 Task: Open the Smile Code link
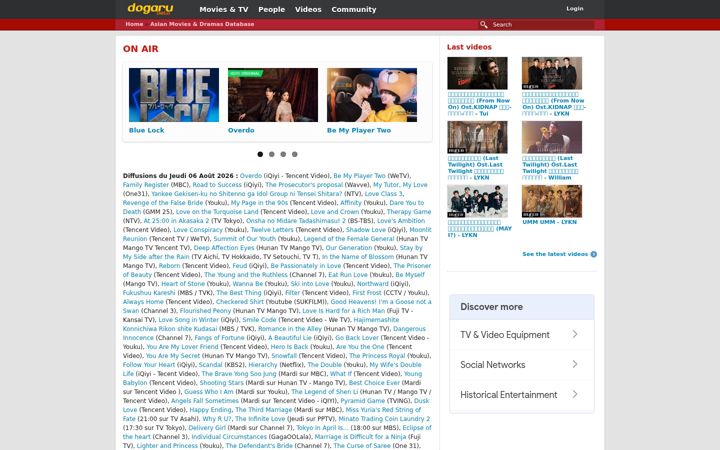click(259, 320)
